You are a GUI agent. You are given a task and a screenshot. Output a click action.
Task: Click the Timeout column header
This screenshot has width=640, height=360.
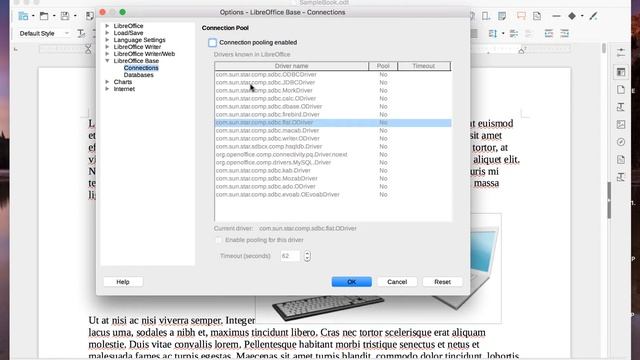[x=424, y=66]
